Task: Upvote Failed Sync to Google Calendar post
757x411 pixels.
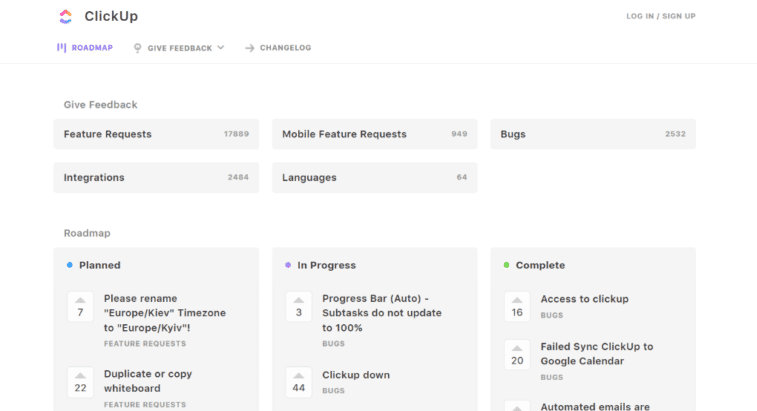Action: pyautogui.click(x=517, y=355)
